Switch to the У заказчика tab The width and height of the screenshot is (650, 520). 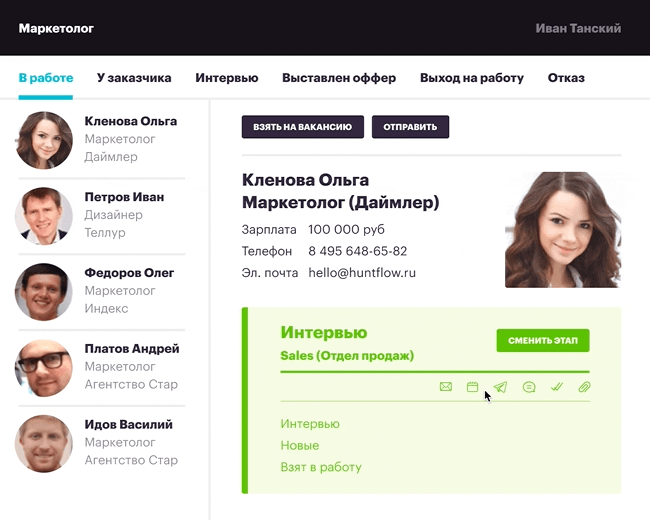click(x=134, y=78)
